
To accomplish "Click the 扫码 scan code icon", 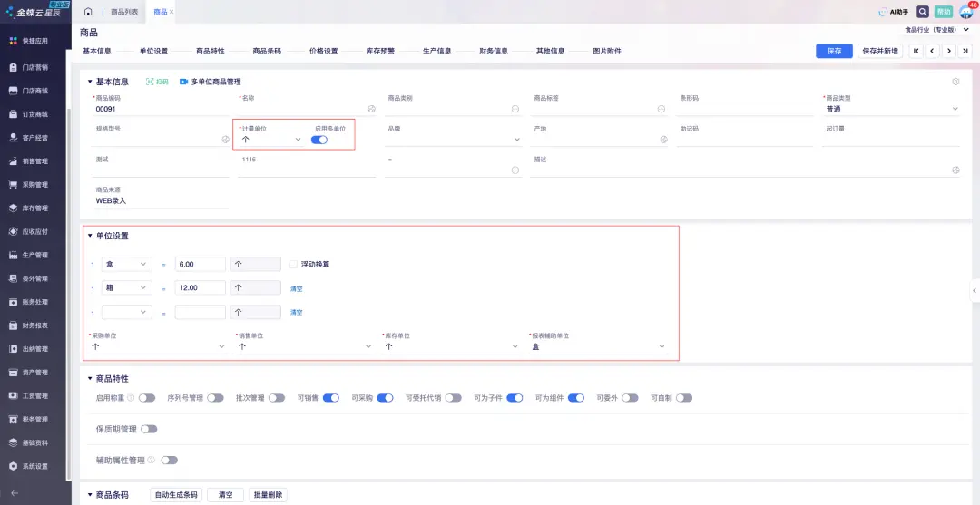I will [x=157, y=82].
